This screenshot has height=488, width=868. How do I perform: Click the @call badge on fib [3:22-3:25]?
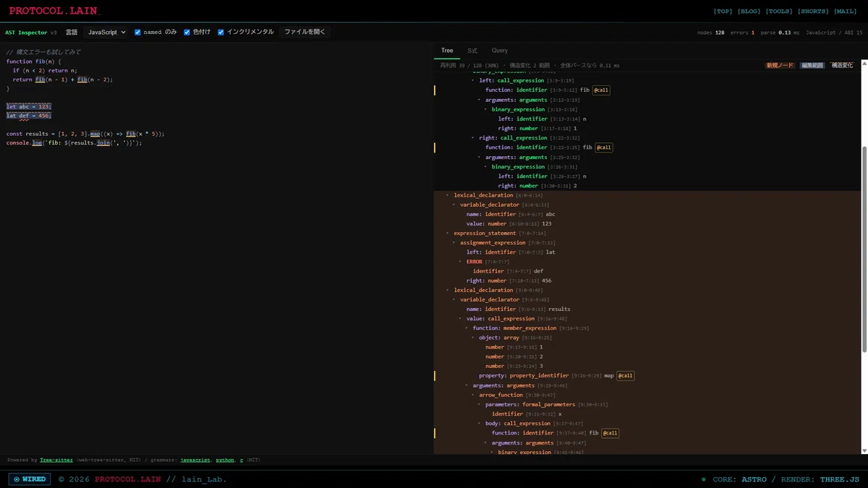pos(603,147)
